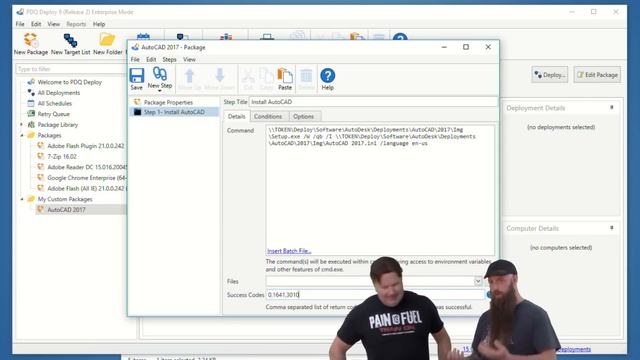The width and height of the screenshot is (640, 360).
Task: Select All Deployments in the tree
Action: (59, 93)
